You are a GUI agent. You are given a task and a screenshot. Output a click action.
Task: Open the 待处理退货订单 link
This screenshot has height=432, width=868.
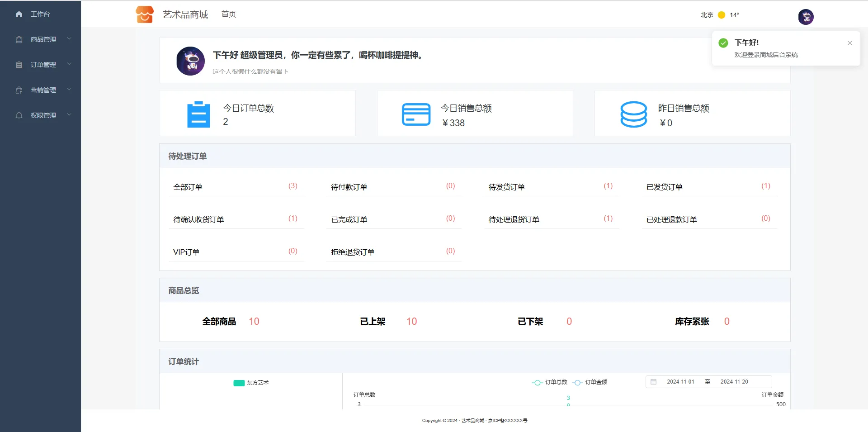[514, 219]
